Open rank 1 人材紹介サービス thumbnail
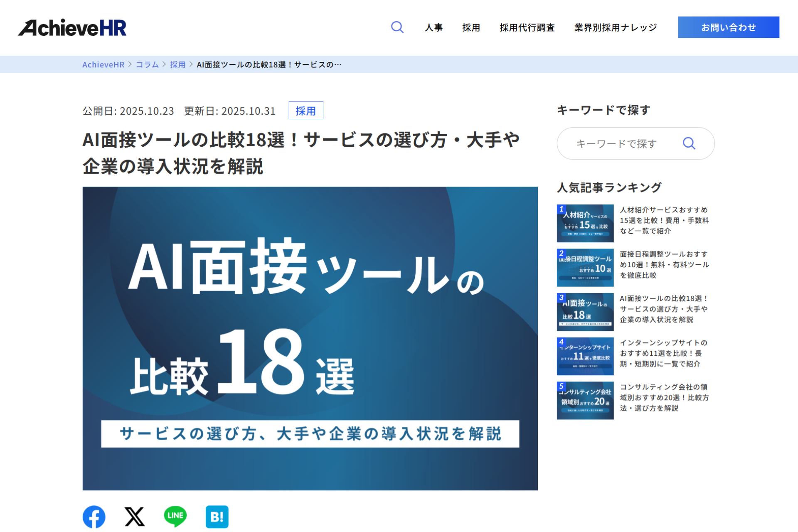 (585, 223)
